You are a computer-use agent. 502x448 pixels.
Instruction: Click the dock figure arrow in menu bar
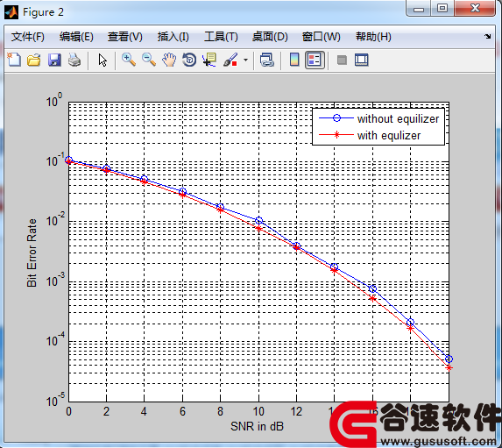coord(488,36)
